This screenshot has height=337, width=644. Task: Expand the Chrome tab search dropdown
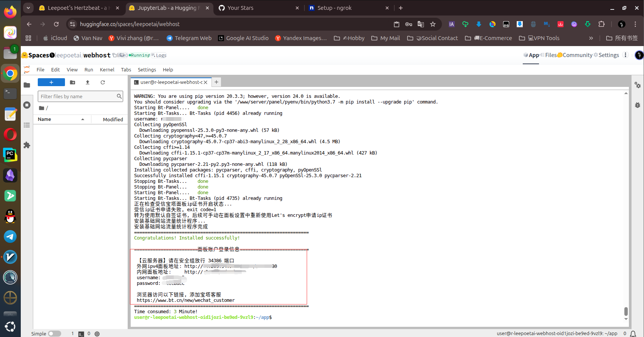pos(28,8)
